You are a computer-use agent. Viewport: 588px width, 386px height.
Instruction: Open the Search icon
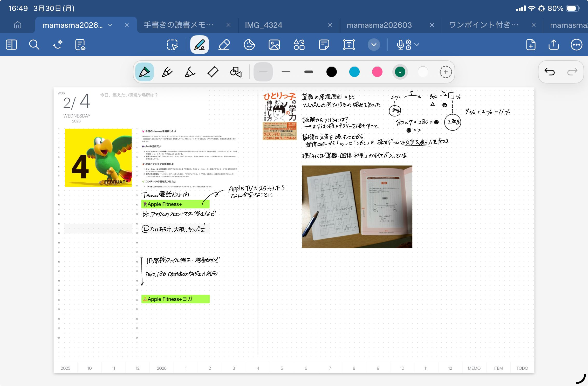pos(34,45)
